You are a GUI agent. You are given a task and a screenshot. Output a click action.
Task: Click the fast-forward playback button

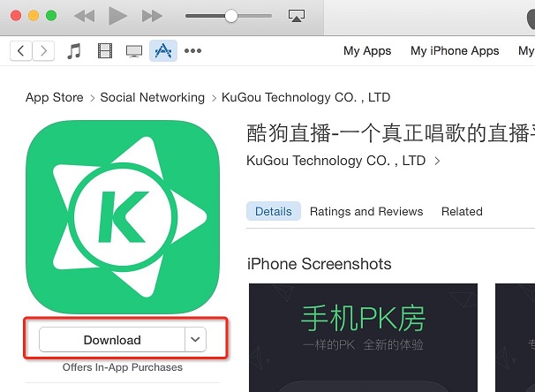point(152,16)
